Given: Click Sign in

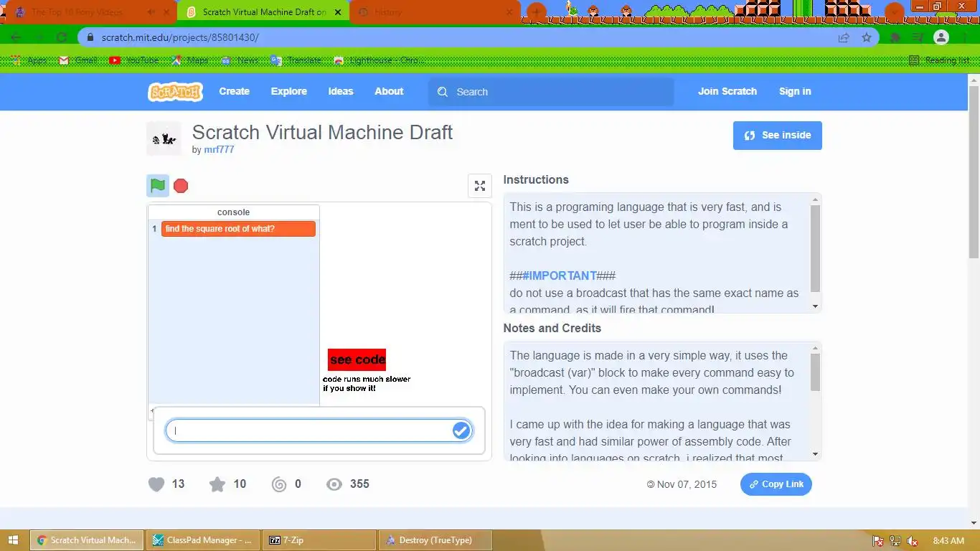Looking at the screenshot, I should pyautogui.click(x=795, y=92).
